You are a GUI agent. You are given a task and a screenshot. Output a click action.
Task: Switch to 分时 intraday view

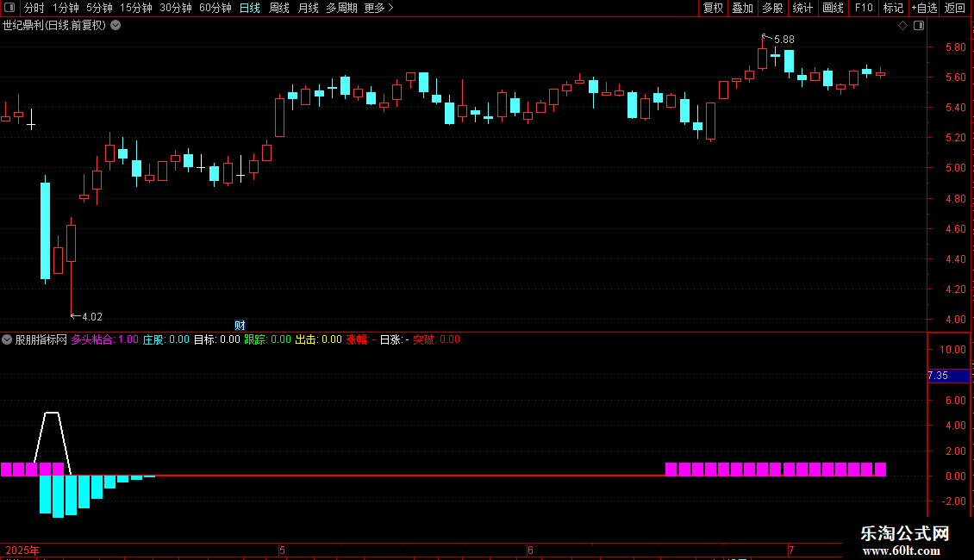34,8
